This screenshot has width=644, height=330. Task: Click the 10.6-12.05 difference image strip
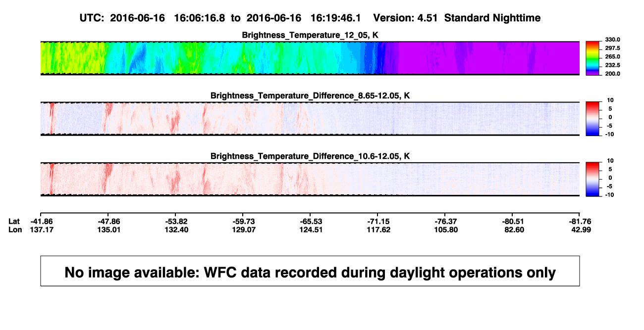coord(310,179)
